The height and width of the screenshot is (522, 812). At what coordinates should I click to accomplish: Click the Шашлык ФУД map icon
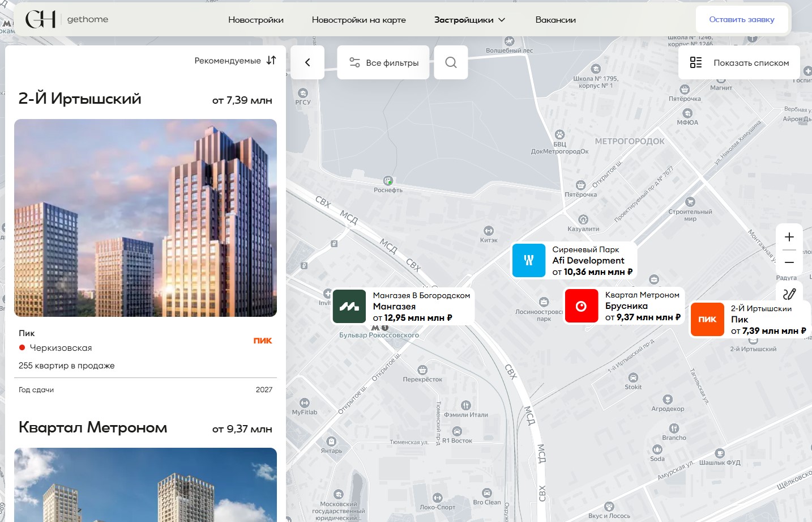click(720, 453)
